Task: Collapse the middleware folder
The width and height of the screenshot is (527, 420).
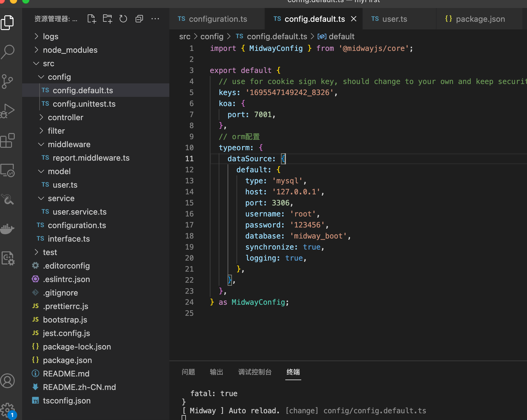Action: point(69,144)
